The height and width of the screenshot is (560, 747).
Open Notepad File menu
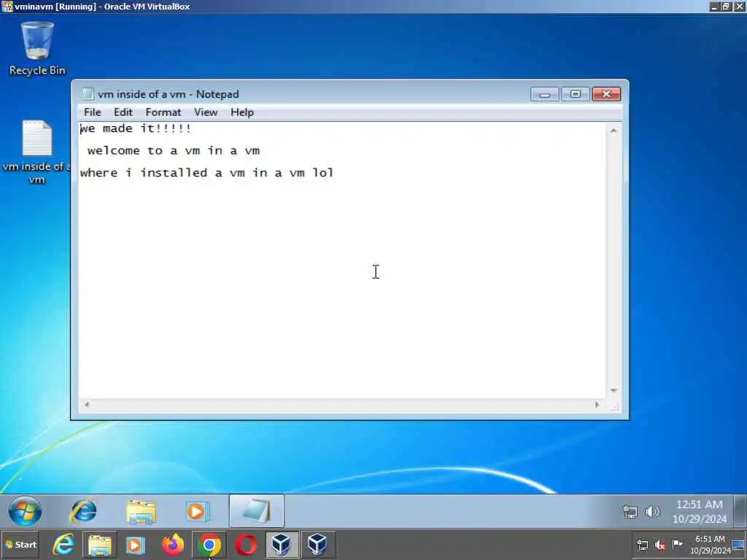point(93,112)
